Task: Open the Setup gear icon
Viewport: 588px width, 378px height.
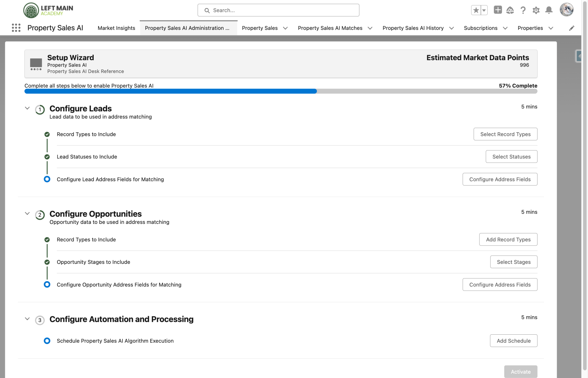Action: (536, 10)
